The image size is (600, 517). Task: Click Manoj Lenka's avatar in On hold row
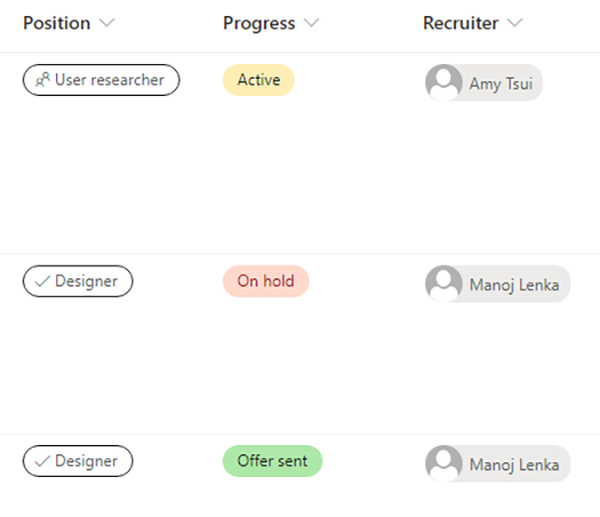[x=444, y=284]
